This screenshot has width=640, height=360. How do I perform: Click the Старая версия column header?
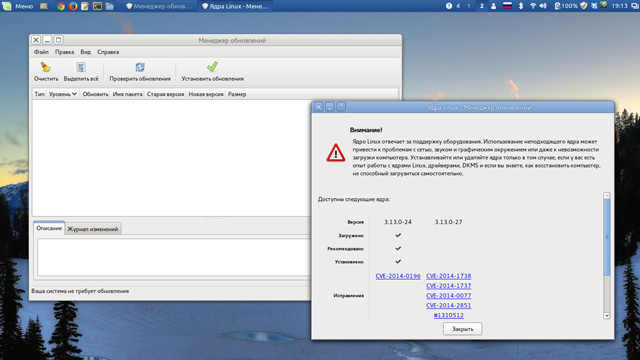pos(165,94)
